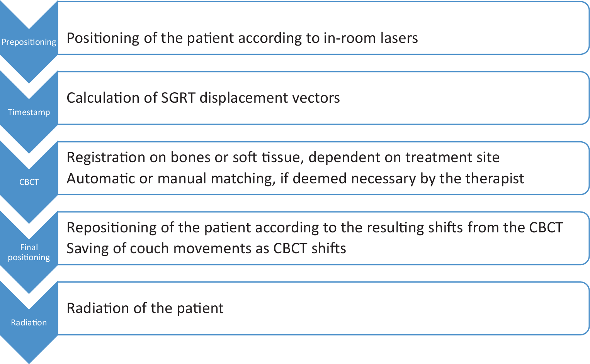Select the Final positioning step label
The width and height of the screenshot is (590, 364).
(x=29, y=252)
